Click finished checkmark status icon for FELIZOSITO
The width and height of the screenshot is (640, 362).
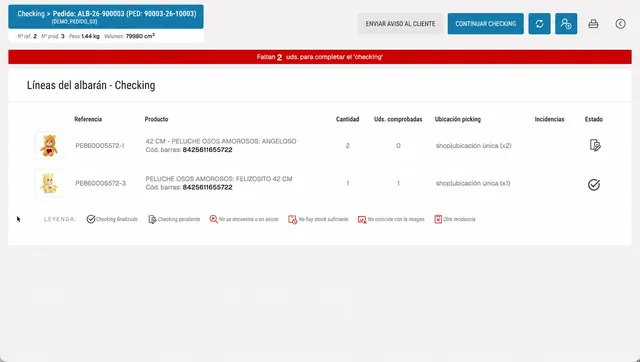(594, 184)
